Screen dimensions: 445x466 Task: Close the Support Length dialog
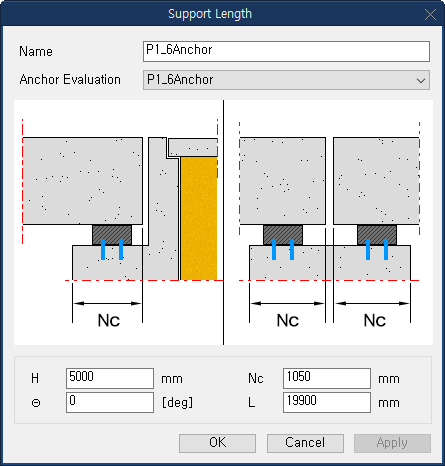(x=430, y=14)
